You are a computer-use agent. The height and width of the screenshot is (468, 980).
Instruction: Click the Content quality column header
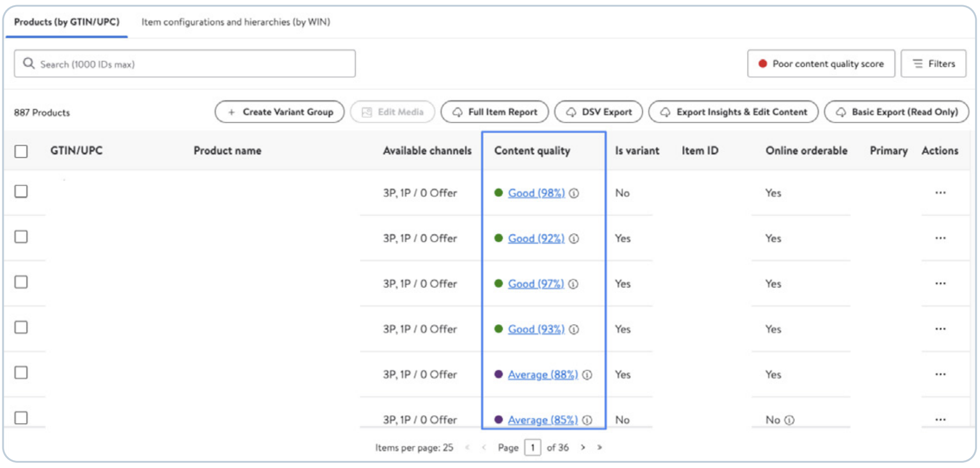(532, 151)
